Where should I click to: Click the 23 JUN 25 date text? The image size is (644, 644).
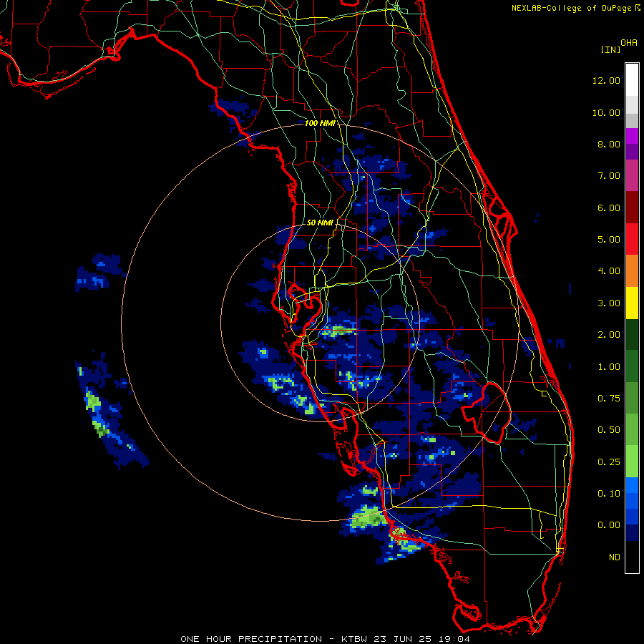pyautogui.click(x=404, y=639)
